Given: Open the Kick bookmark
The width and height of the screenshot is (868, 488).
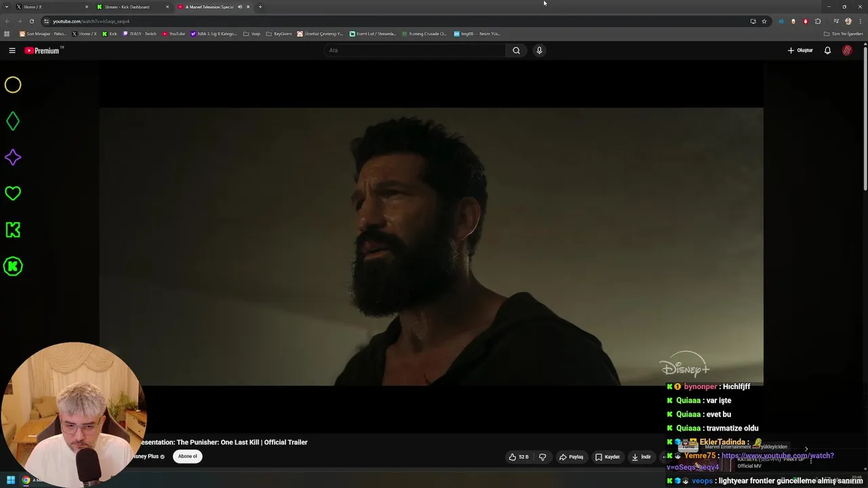Looking at the screenshot, I should 109,33.
